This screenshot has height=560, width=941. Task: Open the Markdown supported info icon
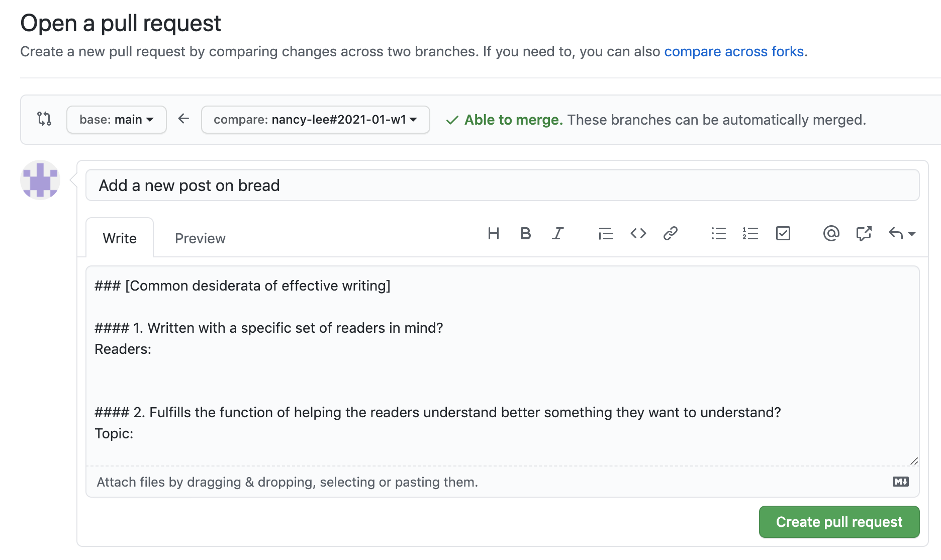point(900,482)
